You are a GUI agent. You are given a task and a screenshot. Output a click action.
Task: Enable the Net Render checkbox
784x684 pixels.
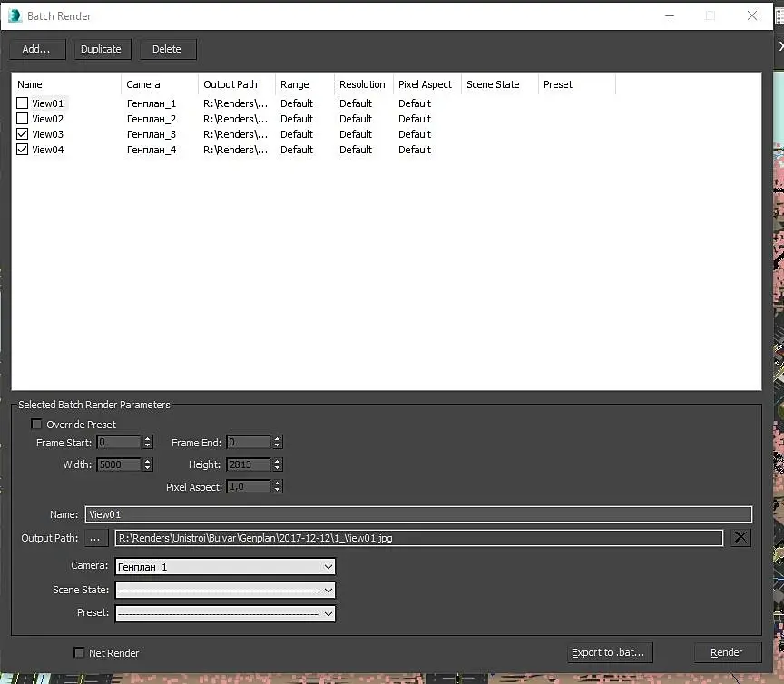79,652
